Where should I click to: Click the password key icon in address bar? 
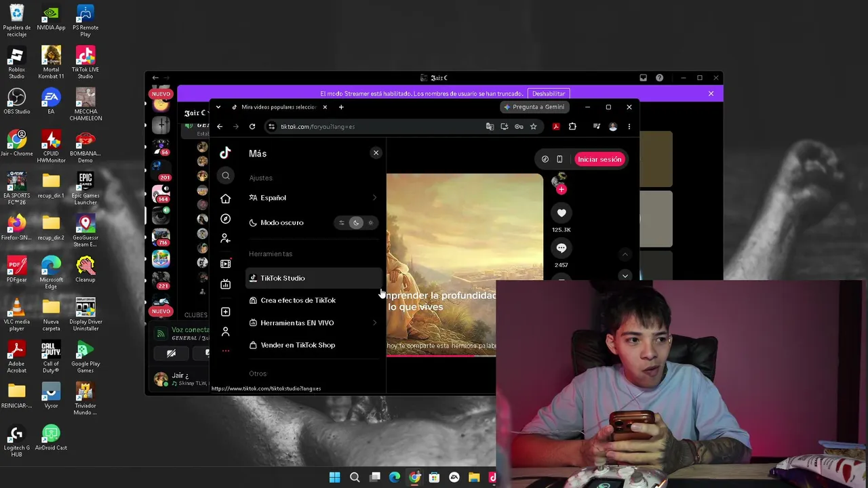(x=519, y=127)
